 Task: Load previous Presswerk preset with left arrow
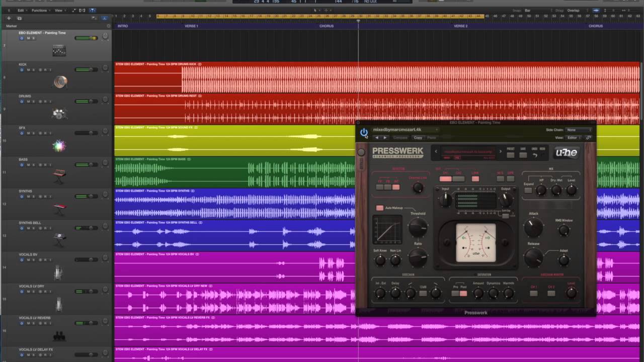pyautogui.click(x=436, y=151)
